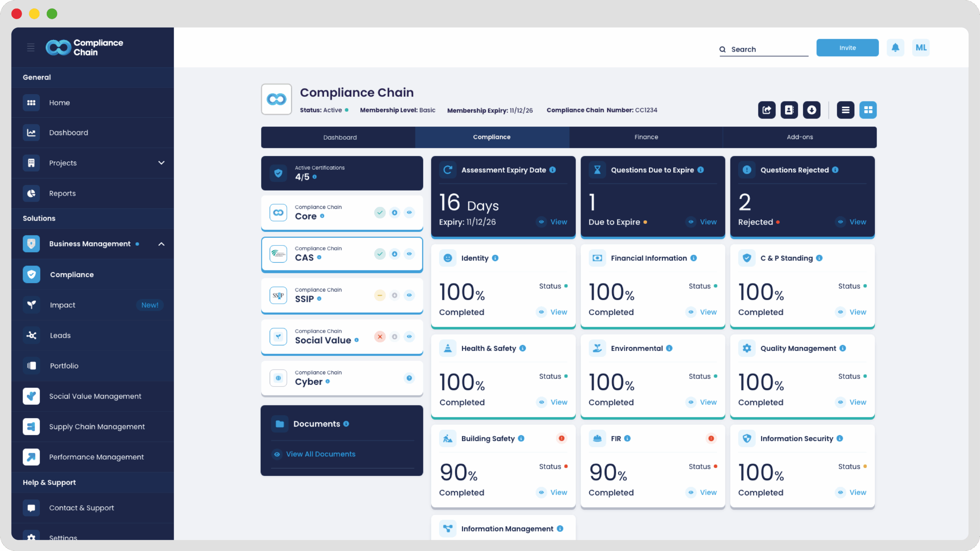Click the contact card icon button
The image size is (980, 551).
coord(789,110)
